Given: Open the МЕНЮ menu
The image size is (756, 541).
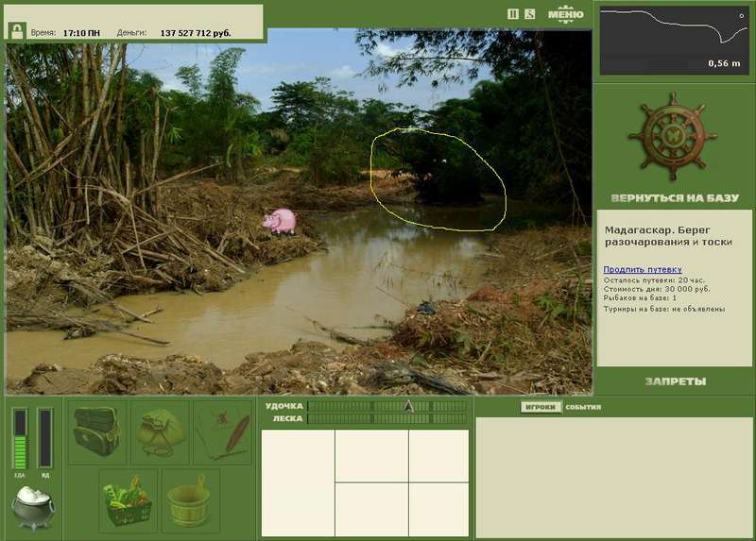Looking at the screenshot, I should (565, 14).
